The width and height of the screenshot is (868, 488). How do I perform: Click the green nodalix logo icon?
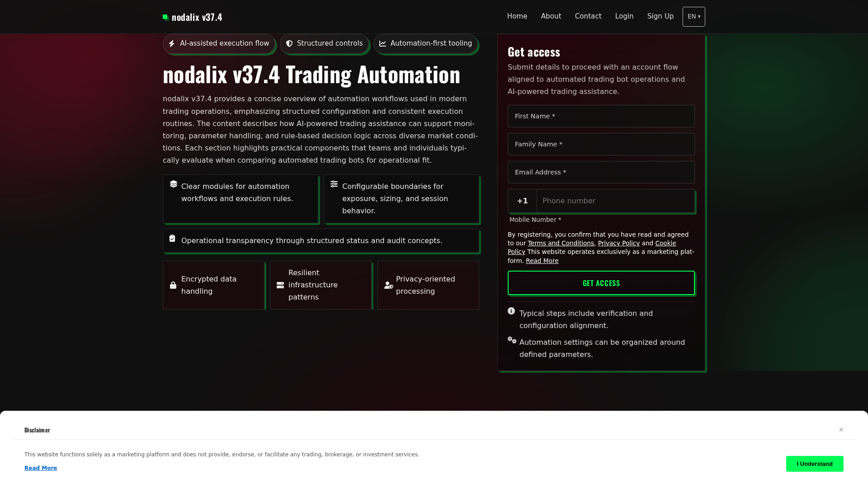[166, 17]
